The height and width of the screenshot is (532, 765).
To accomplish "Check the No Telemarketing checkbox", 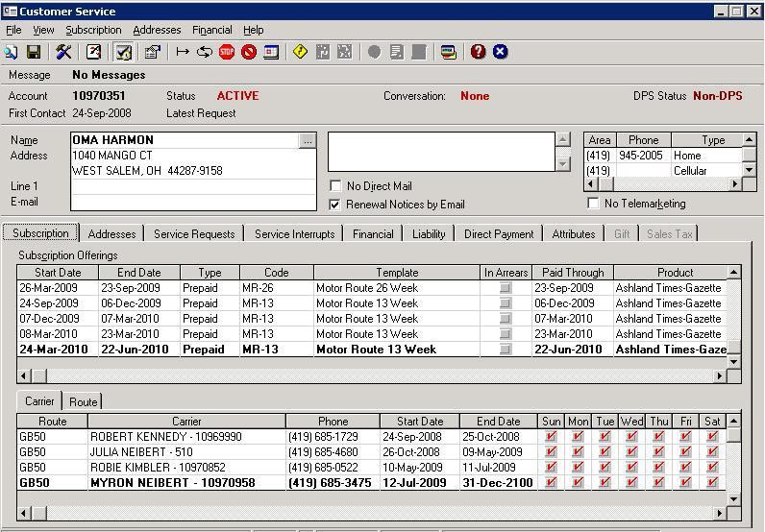I will (x=593, y=204).
